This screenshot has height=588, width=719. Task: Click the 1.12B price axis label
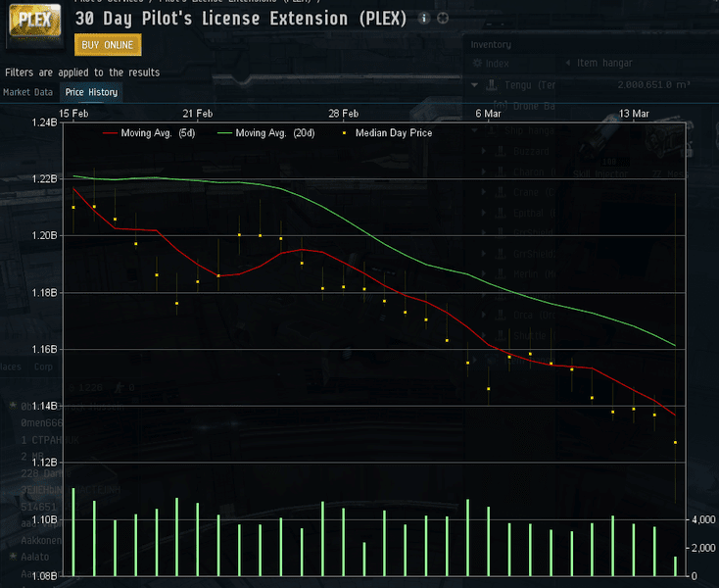44,462
